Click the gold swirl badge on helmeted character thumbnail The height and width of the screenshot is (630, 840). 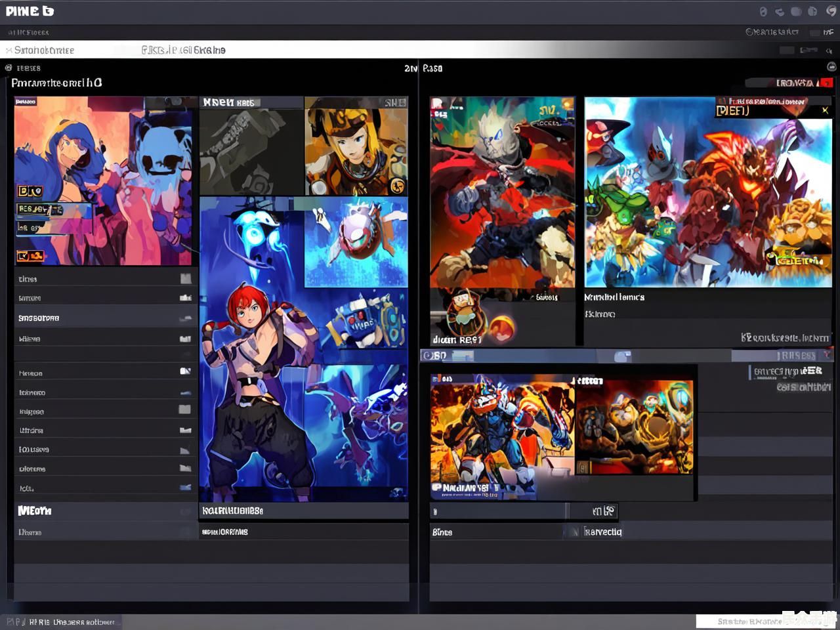click(x=397, y=186)
